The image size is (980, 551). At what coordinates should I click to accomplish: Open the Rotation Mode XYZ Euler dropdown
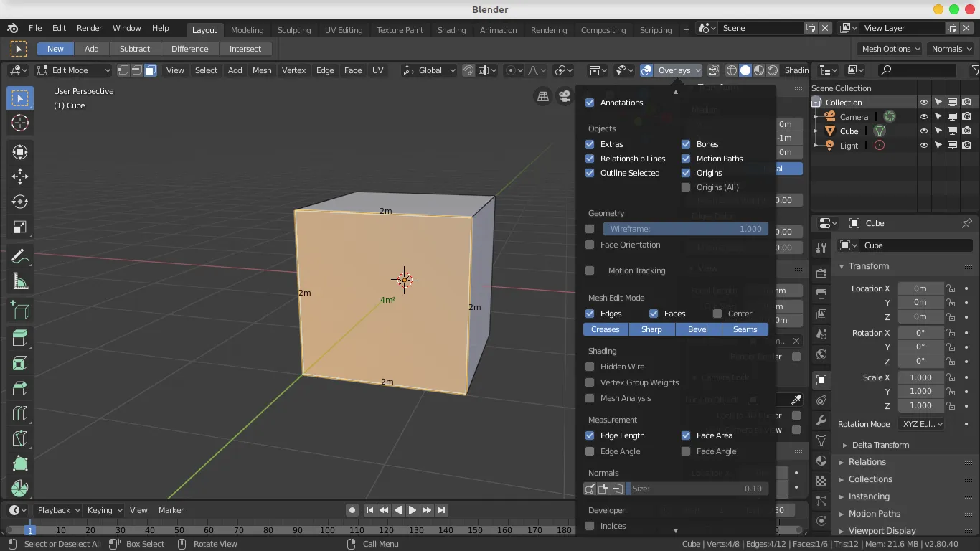[x=921, y=424]
